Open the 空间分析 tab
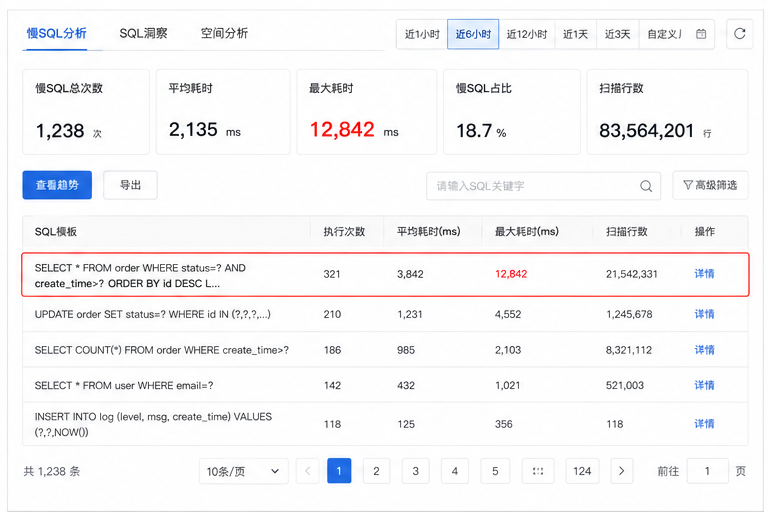 coord(224,33)
